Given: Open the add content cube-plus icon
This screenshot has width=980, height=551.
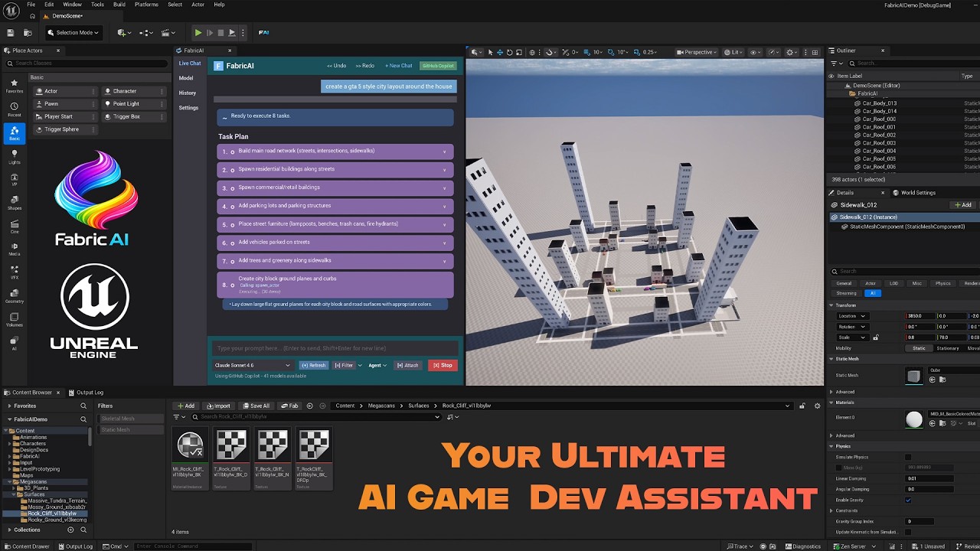Looking at the screenshot, I should point(122,33).
